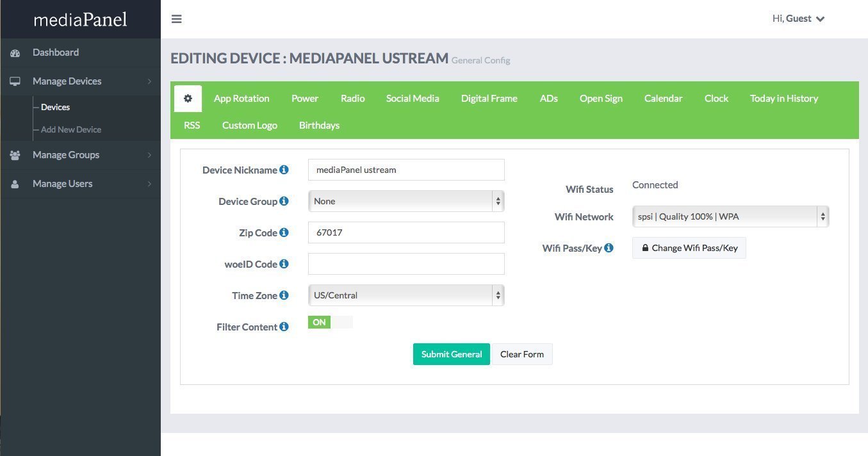Click the Device Nickname info icon
The image size is (868, 456).
pyautogui.click(x=284, y=170)
